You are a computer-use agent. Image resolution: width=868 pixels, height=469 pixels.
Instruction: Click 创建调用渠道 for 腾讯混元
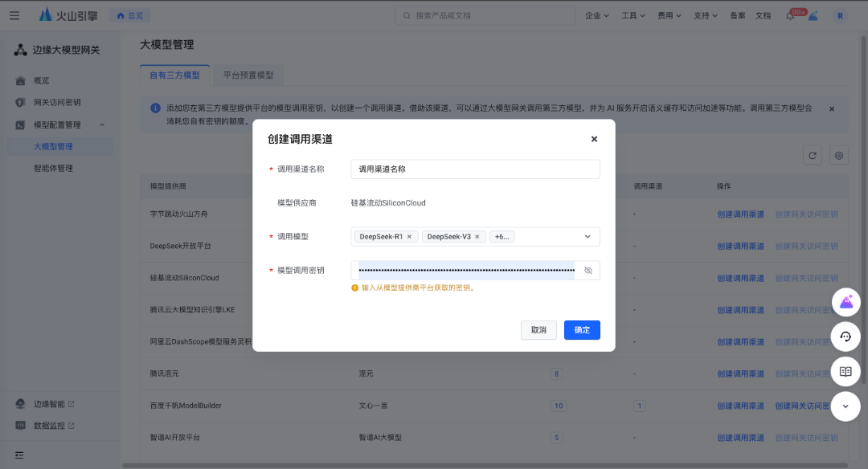(x=741, y=374)
